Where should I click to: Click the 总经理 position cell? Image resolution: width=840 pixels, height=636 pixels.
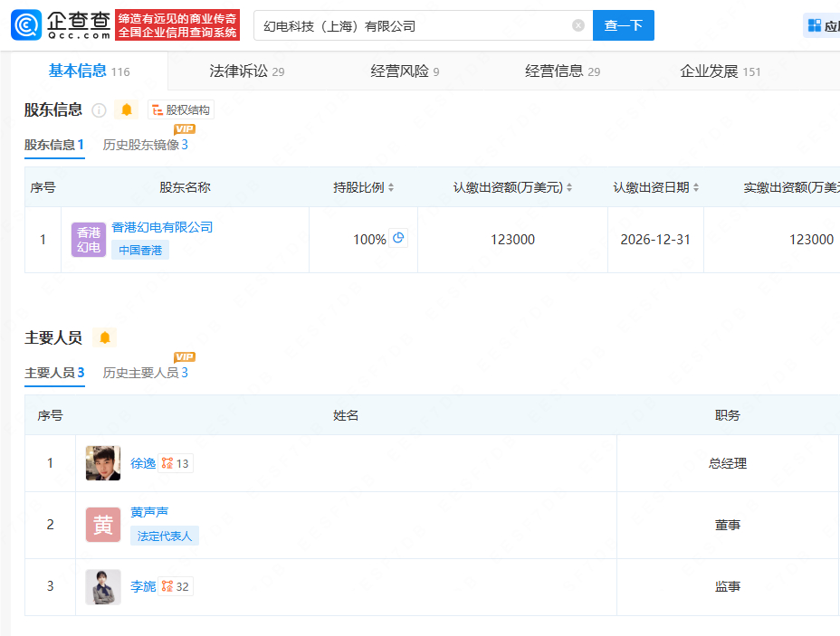pos(728,463)
